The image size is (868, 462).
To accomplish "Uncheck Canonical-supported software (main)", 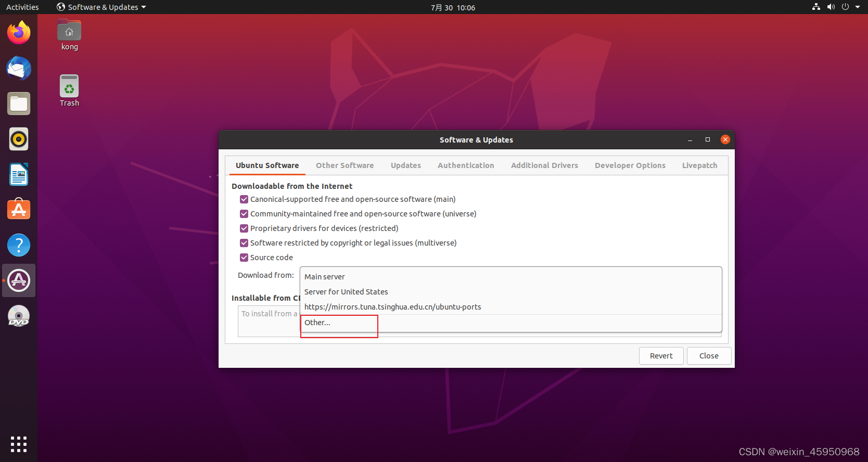I will click(x=244, y=199).
